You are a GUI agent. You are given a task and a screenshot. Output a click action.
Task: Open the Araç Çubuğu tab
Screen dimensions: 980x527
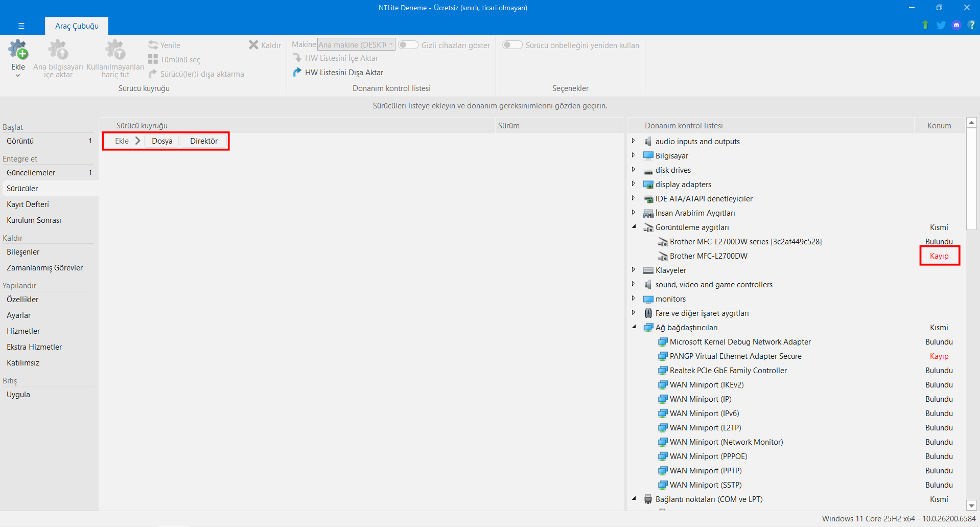click(x=77, y=26)
